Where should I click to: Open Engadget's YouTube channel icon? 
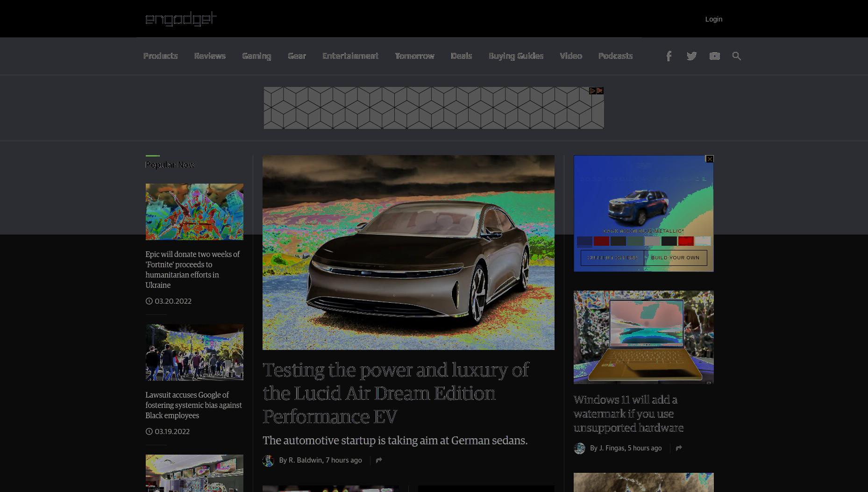[714, 56]
